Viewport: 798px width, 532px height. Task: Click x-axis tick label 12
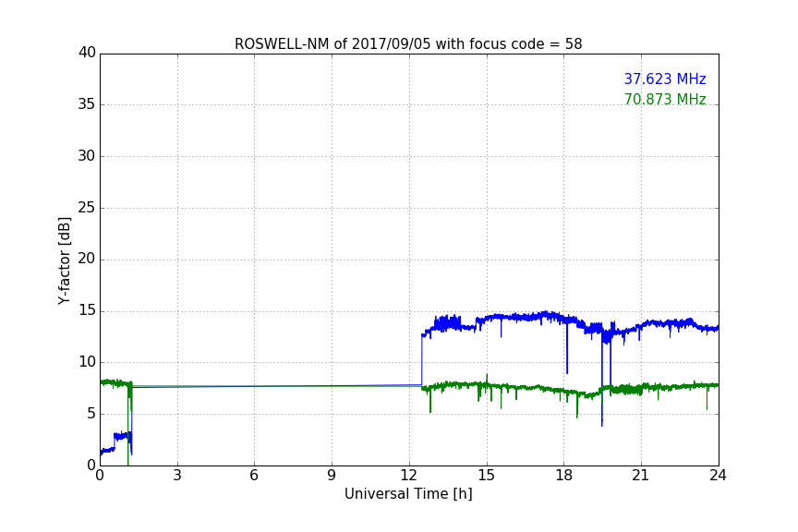pyautogui.click(x=408, y=476)
